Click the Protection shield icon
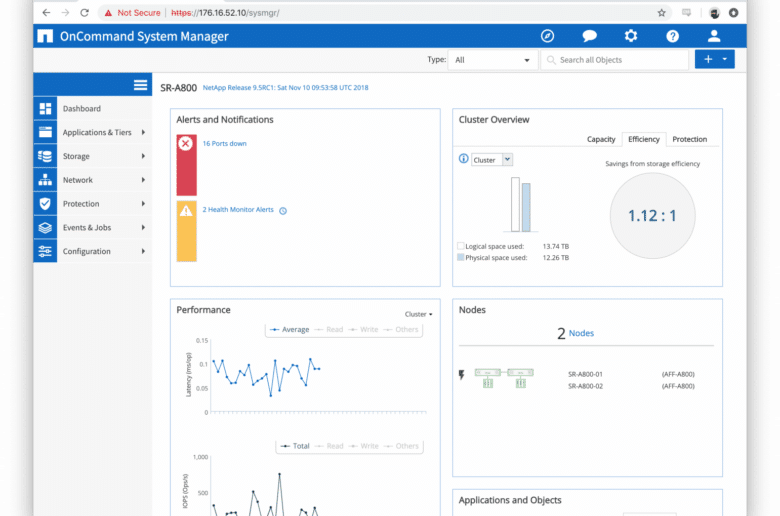The height and width of the screenshot is (516, 780). (x=45, y=204)
